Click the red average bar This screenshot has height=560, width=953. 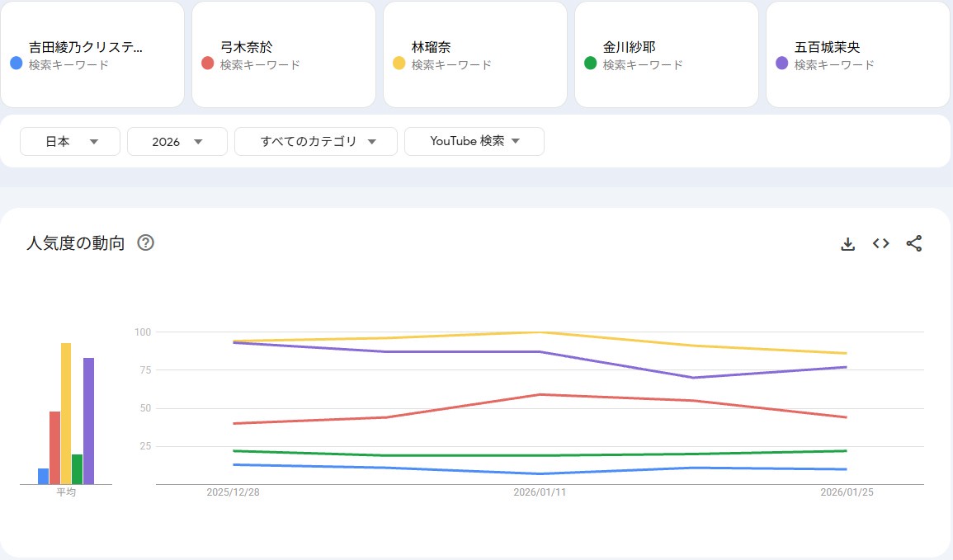tap(54, 447)
